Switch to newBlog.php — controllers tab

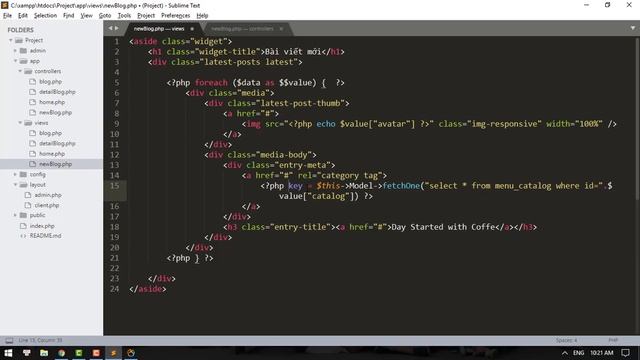click(242, 29)
